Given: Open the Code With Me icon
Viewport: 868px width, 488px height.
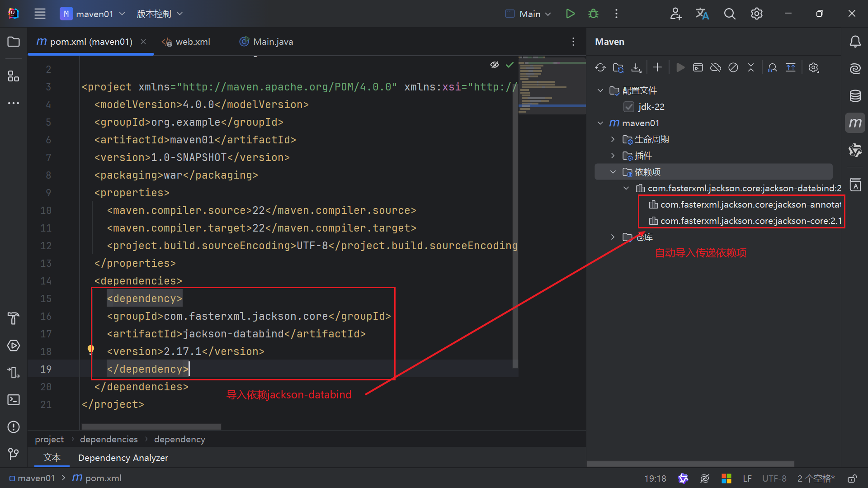Looking at the screenshot, I should click(675, 14).
